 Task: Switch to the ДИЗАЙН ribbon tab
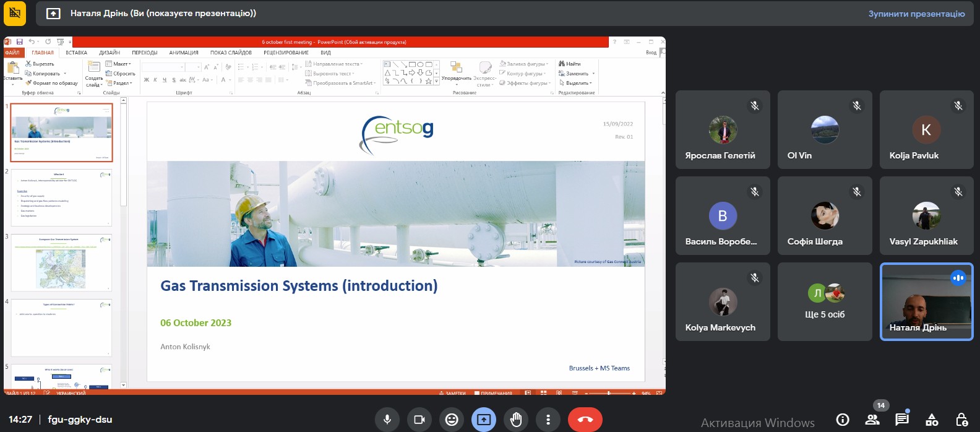(110, 53)
